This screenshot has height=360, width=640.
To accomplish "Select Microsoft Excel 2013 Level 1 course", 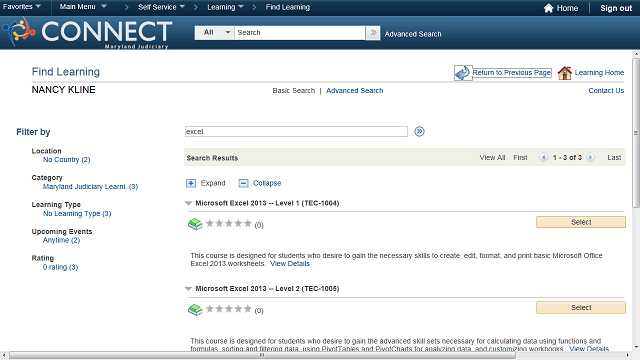I will (581, 222).
